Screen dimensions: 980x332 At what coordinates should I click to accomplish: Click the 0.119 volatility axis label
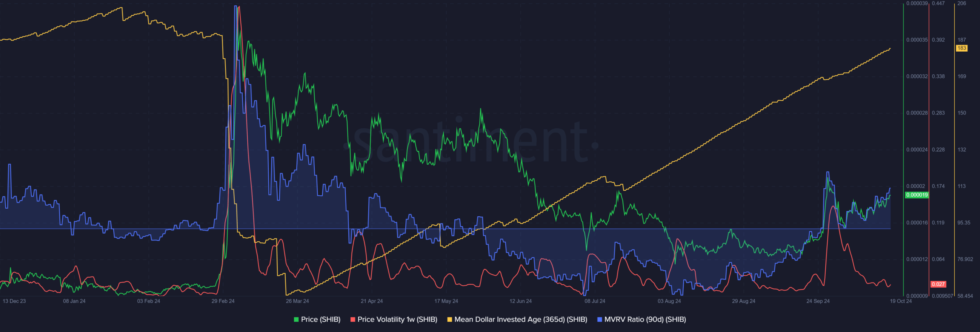point(938,223)
